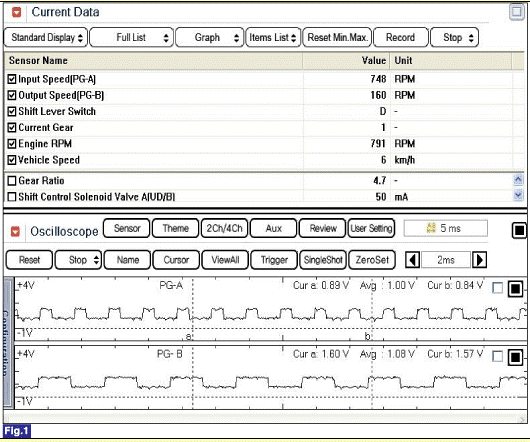Collapse the Oscilloscope panel red arrow icon
Viewport: 530px width, 442px height.
coord(16,232)
